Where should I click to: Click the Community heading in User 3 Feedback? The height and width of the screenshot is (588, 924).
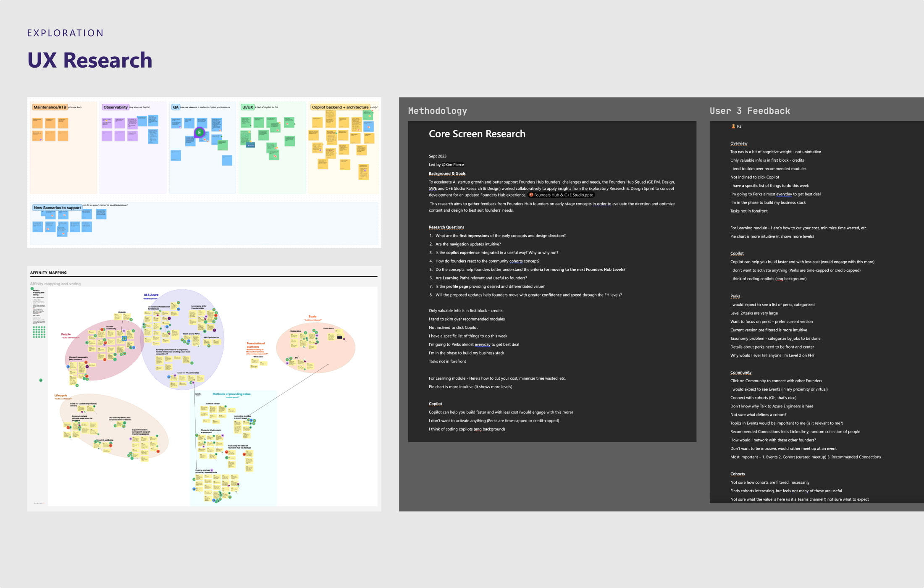[x=741, y=372]
